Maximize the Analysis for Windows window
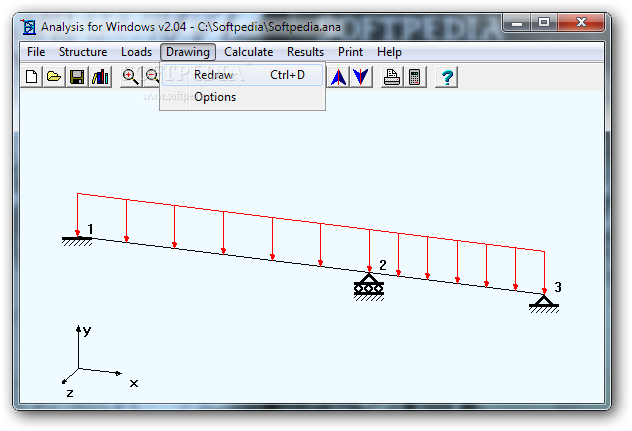The image size is (632, 431). 544,23
